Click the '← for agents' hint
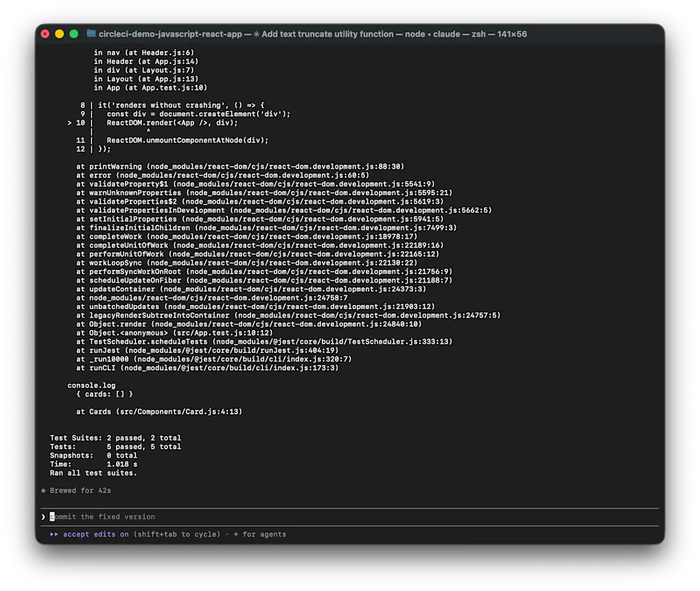The image size is (700, 591). [x=260, y=534]
